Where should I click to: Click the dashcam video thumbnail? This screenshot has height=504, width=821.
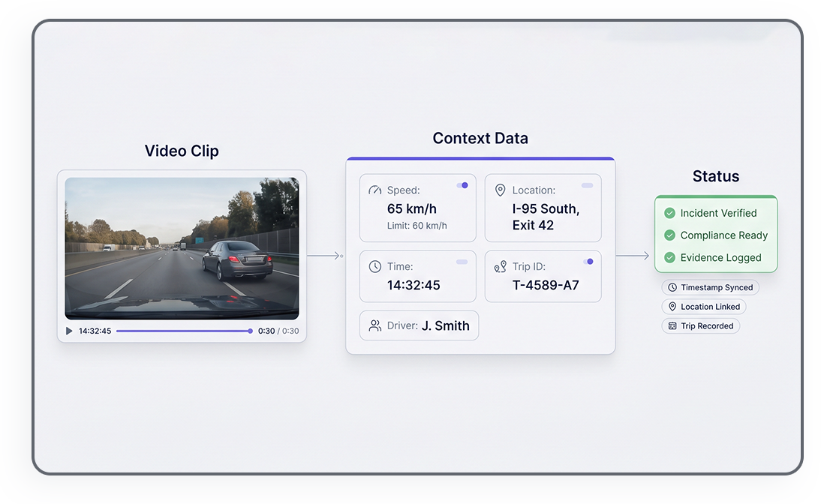pyautogui.click(x=182, y=248)
